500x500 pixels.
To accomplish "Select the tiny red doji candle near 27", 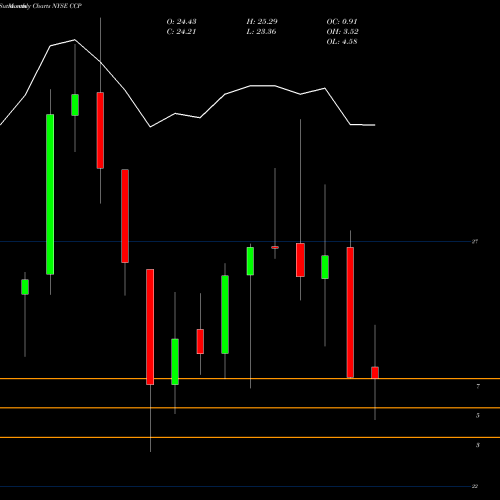I will point(275,247).
